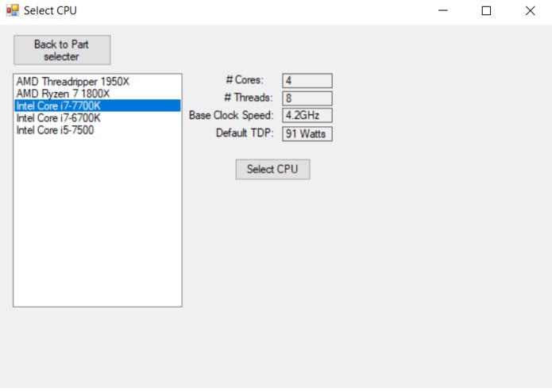Select Intel Core i5-7500 list item
Viewport: 552px width, 392px height.
pos(98,130)
